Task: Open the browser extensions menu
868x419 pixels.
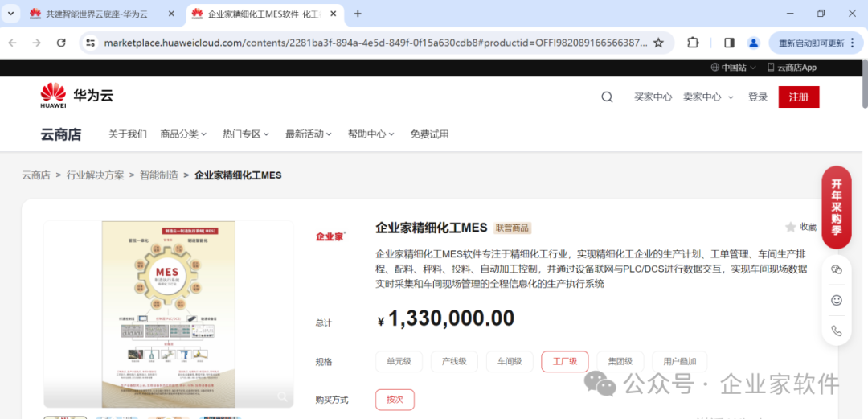Action: coord(693,43)
